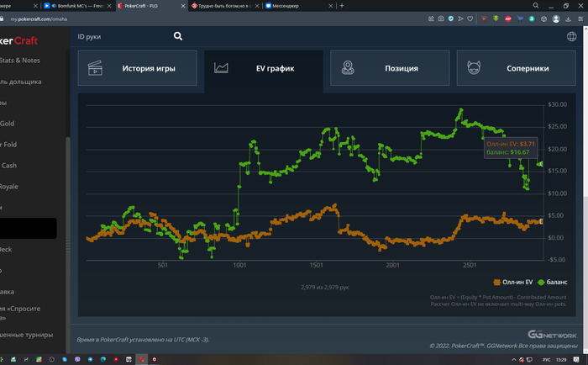
Task: Focus the ID руки search field
Action: (123, 36)
